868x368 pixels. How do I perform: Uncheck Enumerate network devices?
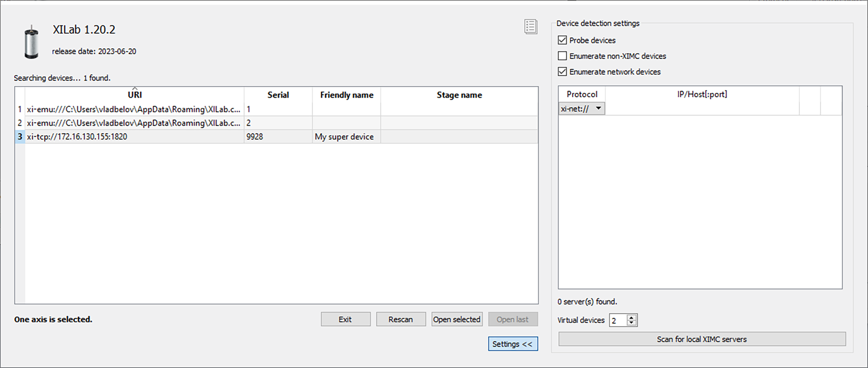[x=562, y=72]
